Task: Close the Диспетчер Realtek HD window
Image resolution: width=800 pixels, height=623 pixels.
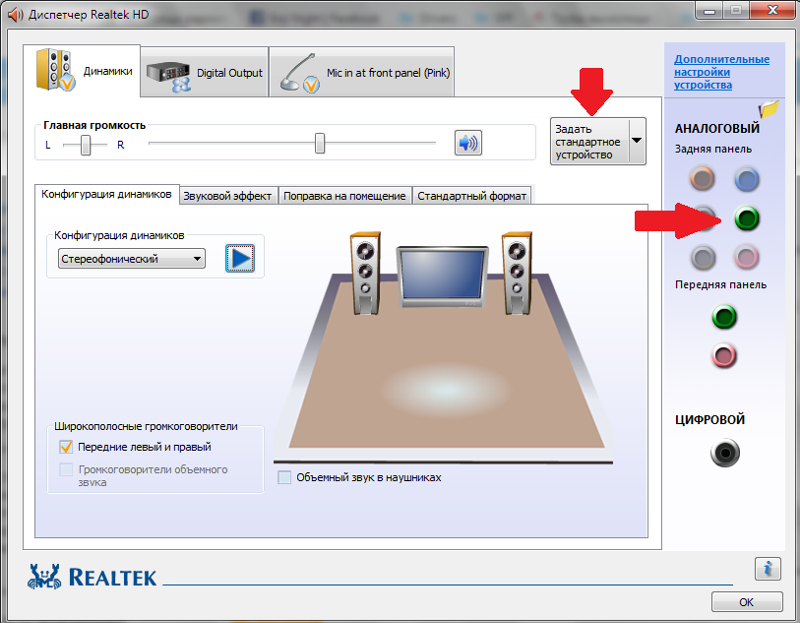Action: [772, 10]
